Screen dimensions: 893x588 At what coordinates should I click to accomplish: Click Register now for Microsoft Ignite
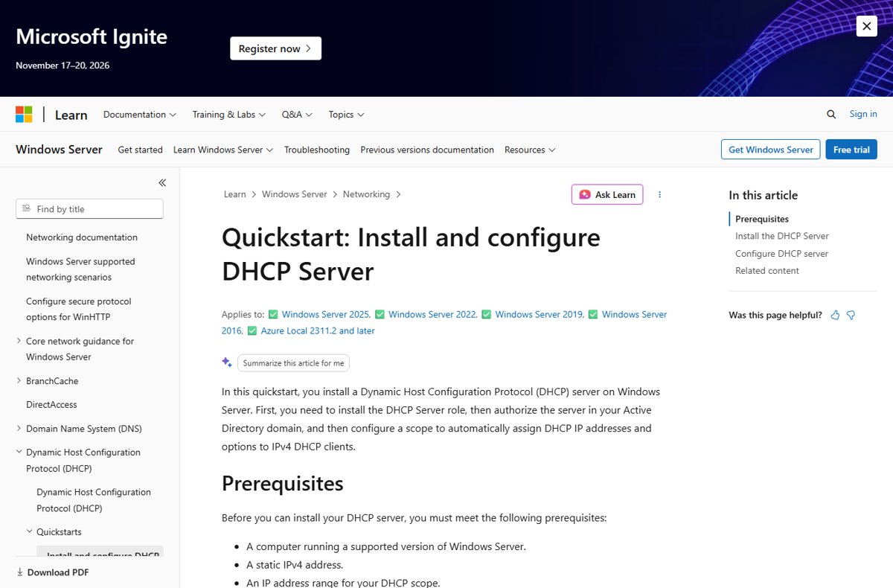tap(275, 48)
